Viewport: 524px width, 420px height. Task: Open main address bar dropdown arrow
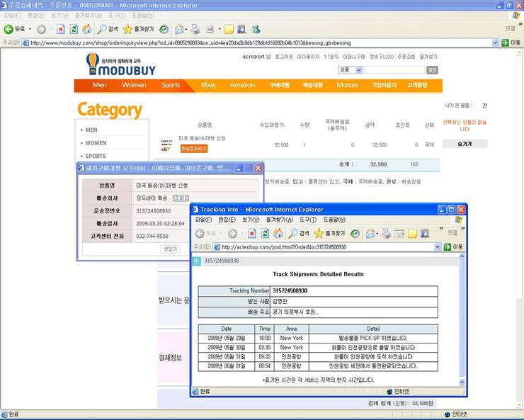pyautogui.click(x=495, y=42)
